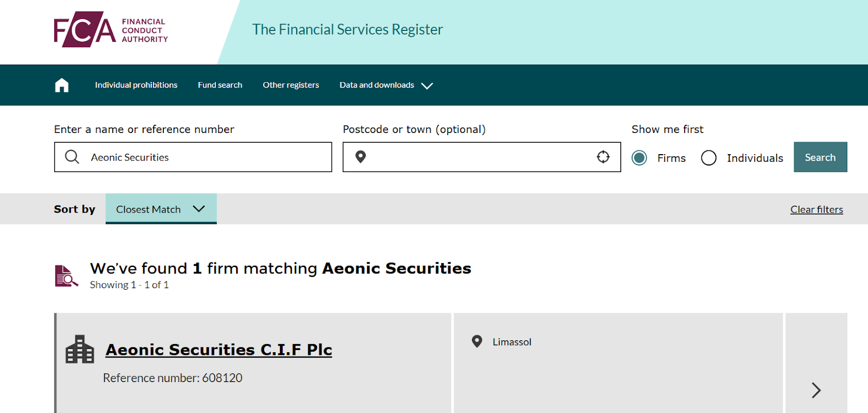Open Other registers menu item
Screen dimensions: 868x413
tap(291, 85)
